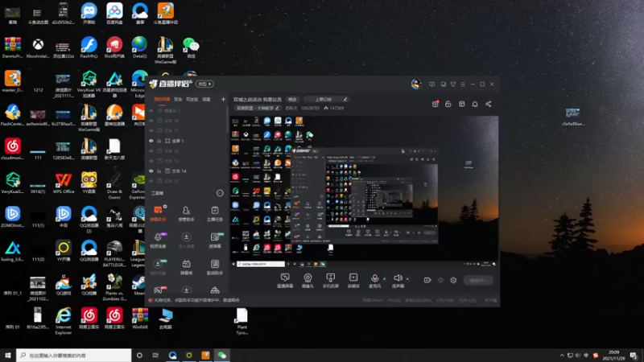644x362 pixels.
Task: Click the unlock padlock icon in header
Action: (448, 104)
